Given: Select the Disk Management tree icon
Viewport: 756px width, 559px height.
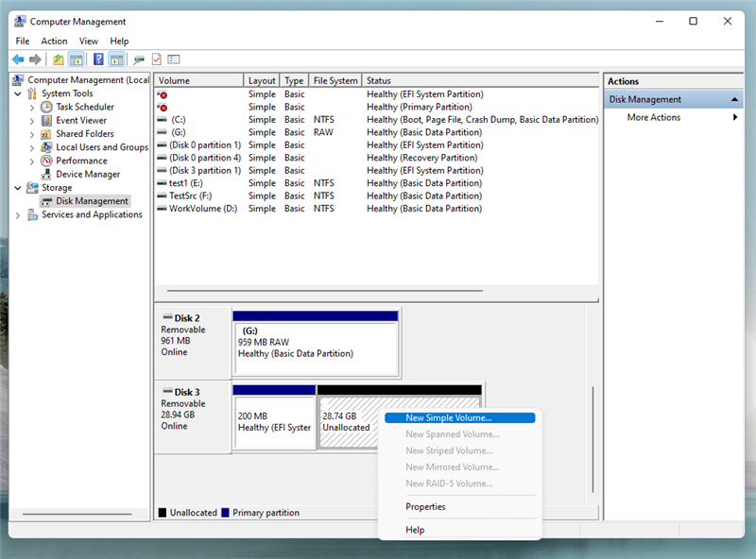Looking at the screenshot, I should [46, 201].
